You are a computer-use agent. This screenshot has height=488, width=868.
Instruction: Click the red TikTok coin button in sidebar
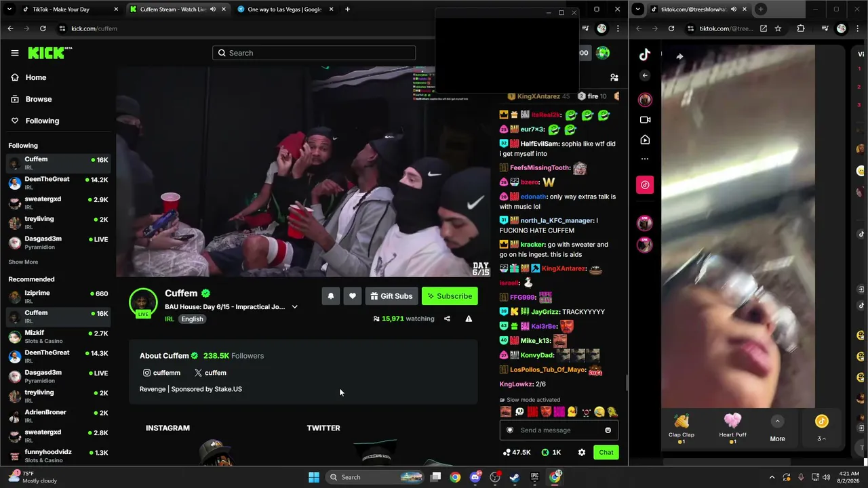tap(645, 184)
